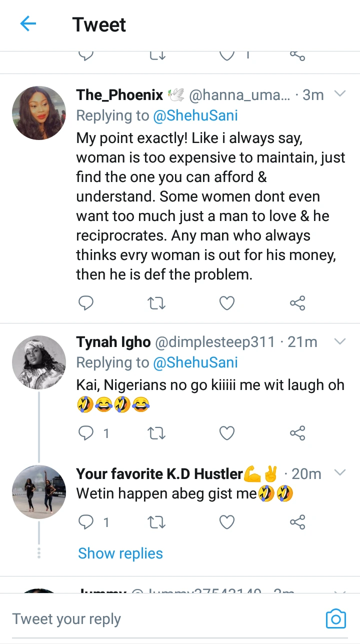Retweet the K.D Hustler tweet
The width and height of the screenshot is (360, 644).
pos(156,522)
